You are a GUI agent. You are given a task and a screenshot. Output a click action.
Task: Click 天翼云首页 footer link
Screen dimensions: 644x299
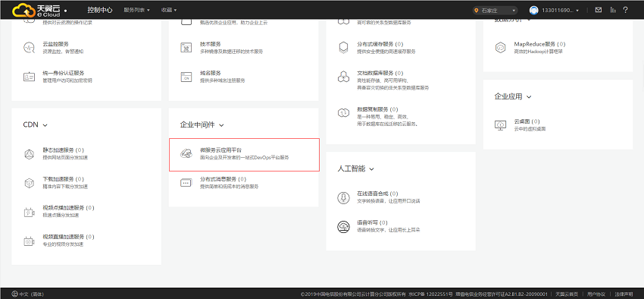click(x=567, y=294)
